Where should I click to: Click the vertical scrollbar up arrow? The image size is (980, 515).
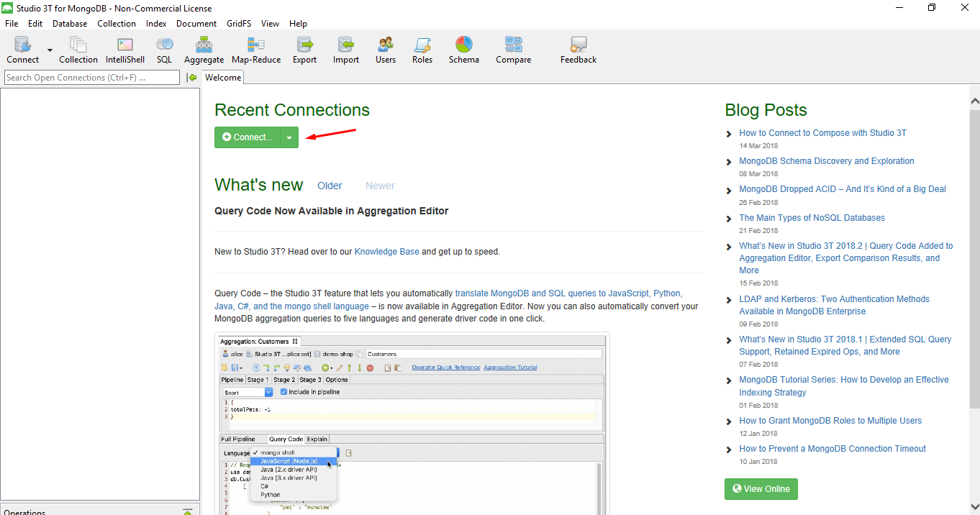974,101
